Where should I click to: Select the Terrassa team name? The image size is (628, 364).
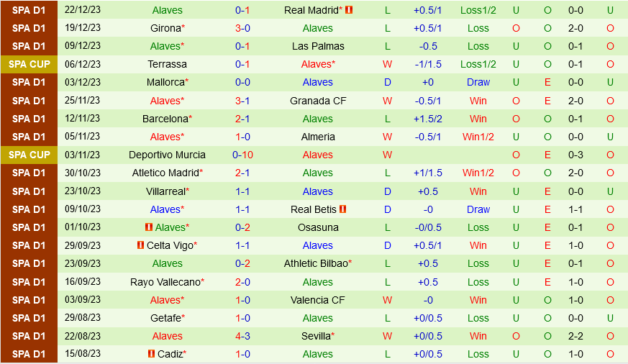click(168, 64)
